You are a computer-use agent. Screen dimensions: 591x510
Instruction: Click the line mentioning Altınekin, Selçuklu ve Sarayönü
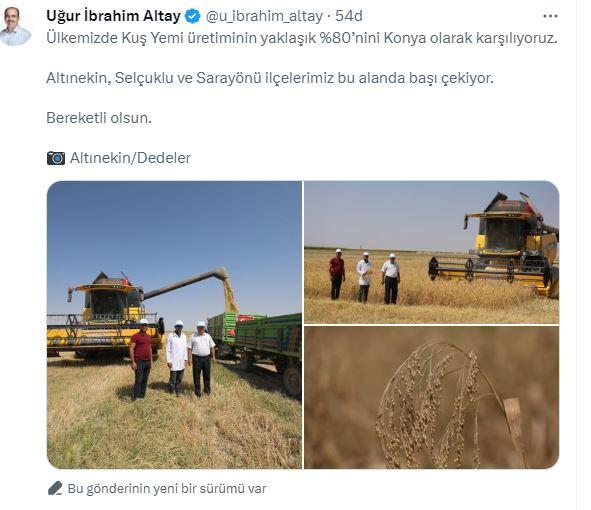[x=270, y=78]
